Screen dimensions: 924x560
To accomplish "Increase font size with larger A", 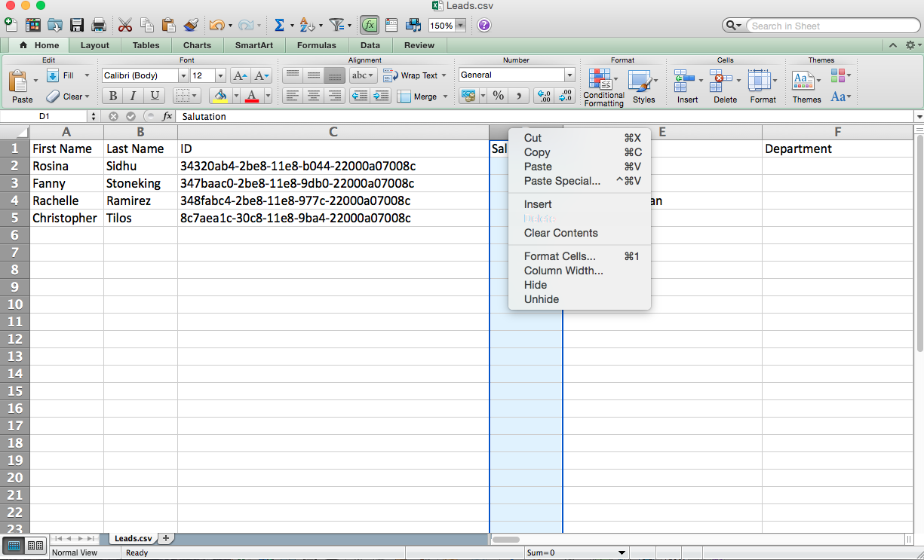I will pos(239,75).
